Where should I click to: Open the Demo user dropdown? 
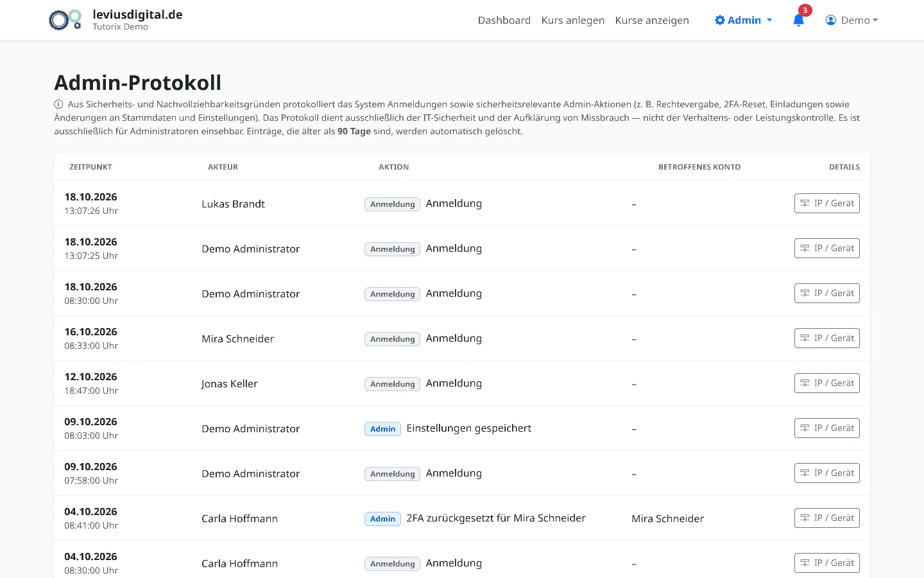click(x=852, y=20)
